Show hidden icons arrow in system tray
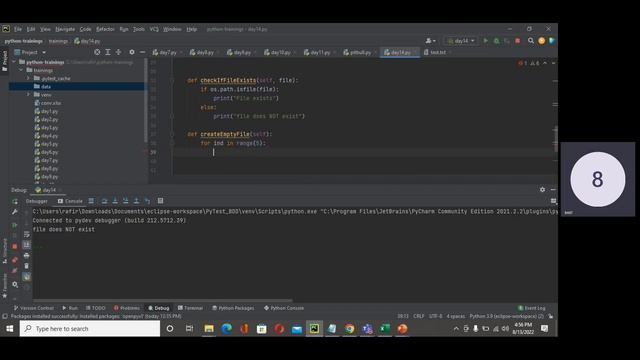This screenshot has width=640, height=360. (456, 329)
